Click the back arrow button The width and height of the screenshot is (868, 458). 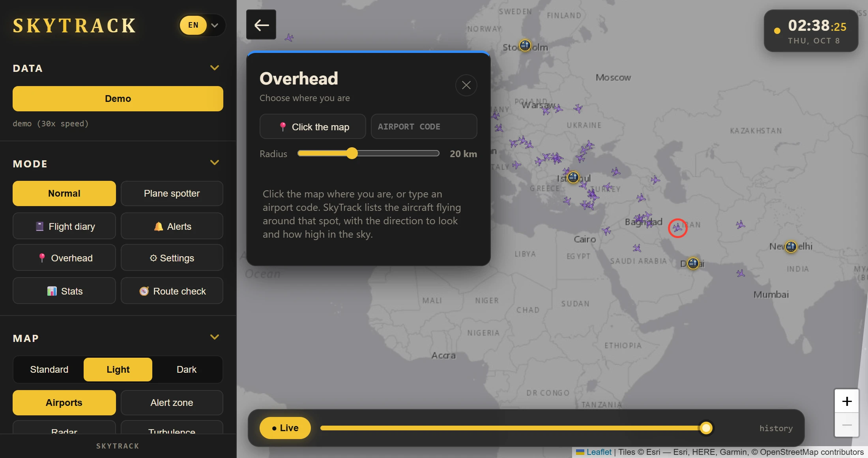pyautogui.click(x=261, y=25)
